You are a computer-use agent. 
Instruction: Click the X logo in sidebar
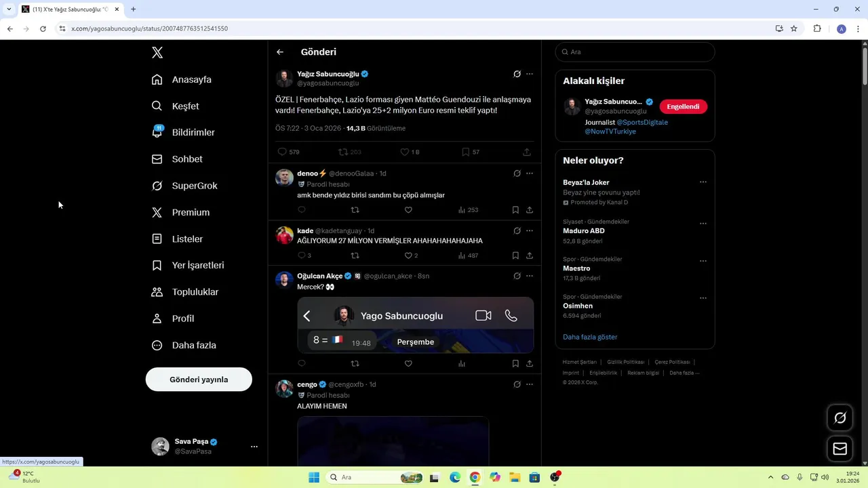(157, 53)
